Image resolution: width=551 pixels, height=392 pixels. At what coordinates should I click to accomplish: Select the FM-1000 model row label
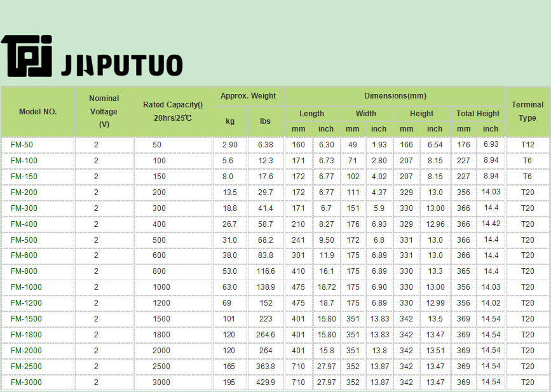click(x=26, y=287)
